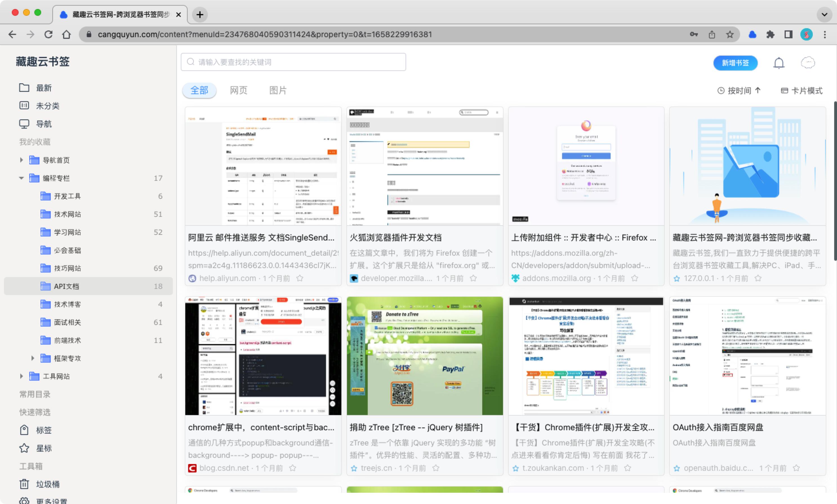Switch to the 图片 tab
The width and height of the screenshot is (837, 504).
pyautogui.click(x=278, y=90)
